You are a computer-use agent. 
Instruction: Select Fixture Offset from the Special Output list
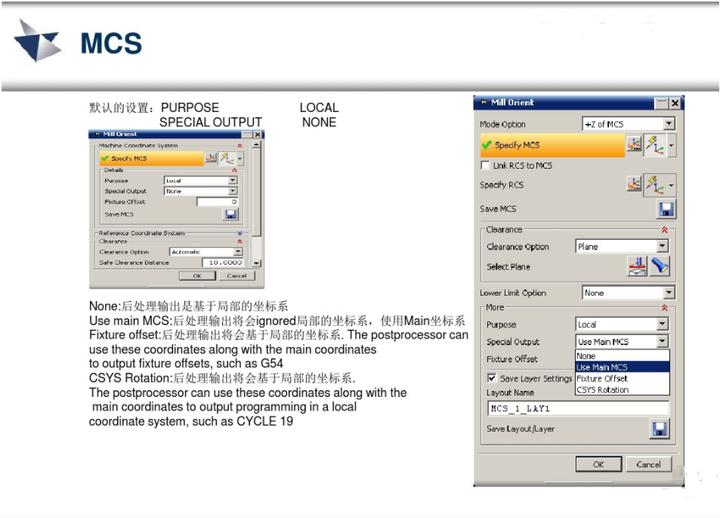[602, 379]
